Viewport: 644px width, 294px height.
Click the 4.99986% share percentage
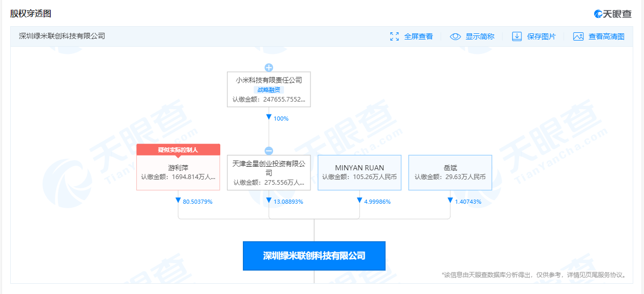377,202
